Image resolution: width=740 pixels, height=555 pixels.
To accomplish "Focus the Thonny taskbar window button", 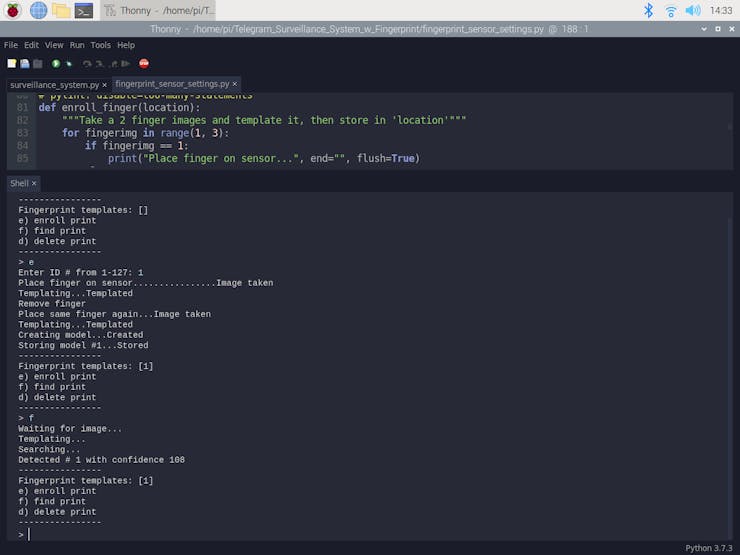I will coord(158,10).
